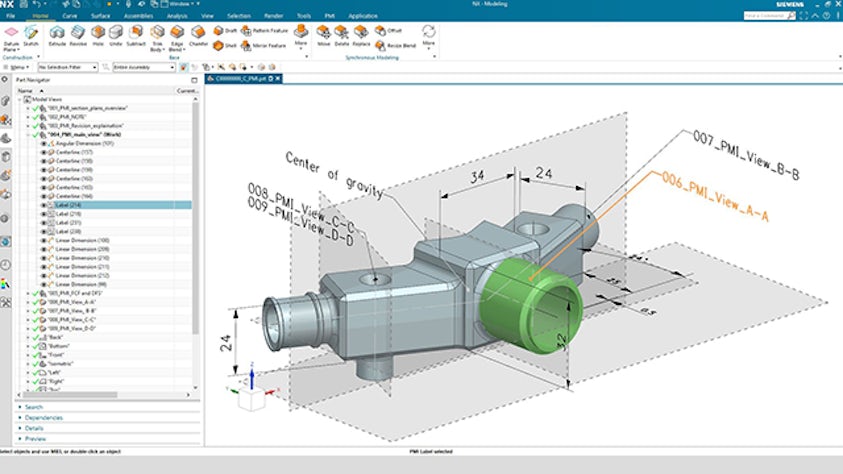Start a new Sketch
This screenshot has width=843, height=474.
click(31, 36)
